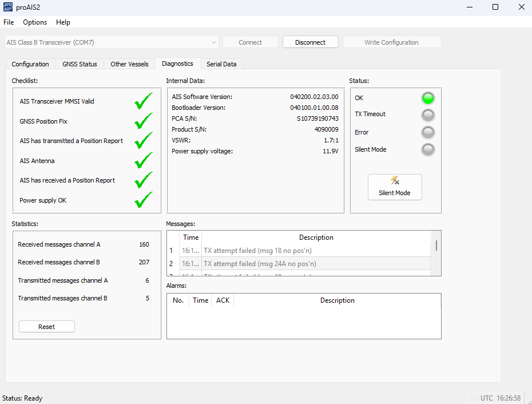Click the Error status indicator light
This screenshot has height=404, width=532.
coord(428,133)
